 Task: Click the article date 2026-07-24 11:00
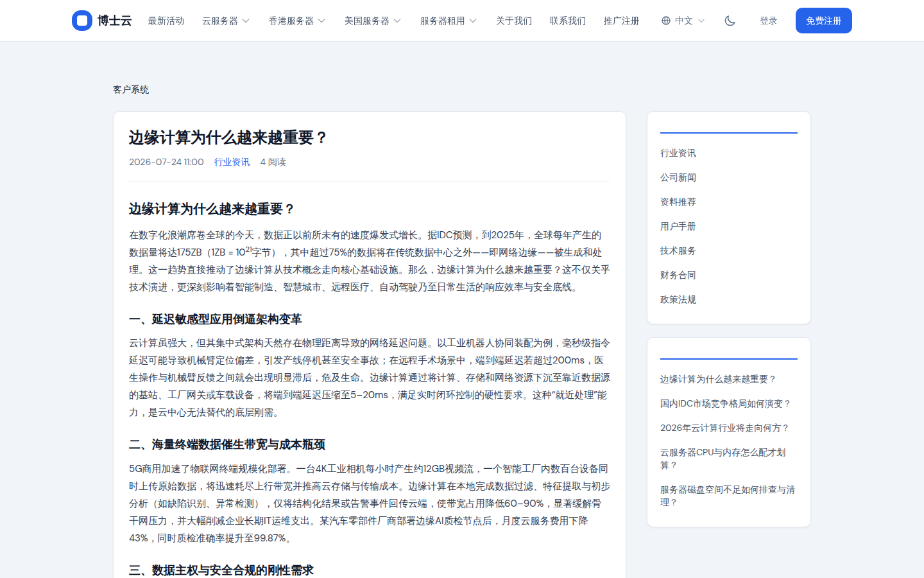[166, 162]
